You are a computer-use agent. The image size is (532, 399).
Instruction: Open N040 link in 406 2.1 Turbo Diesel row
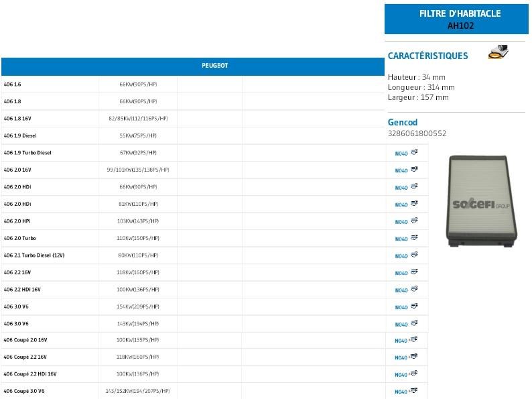[401, 256]
